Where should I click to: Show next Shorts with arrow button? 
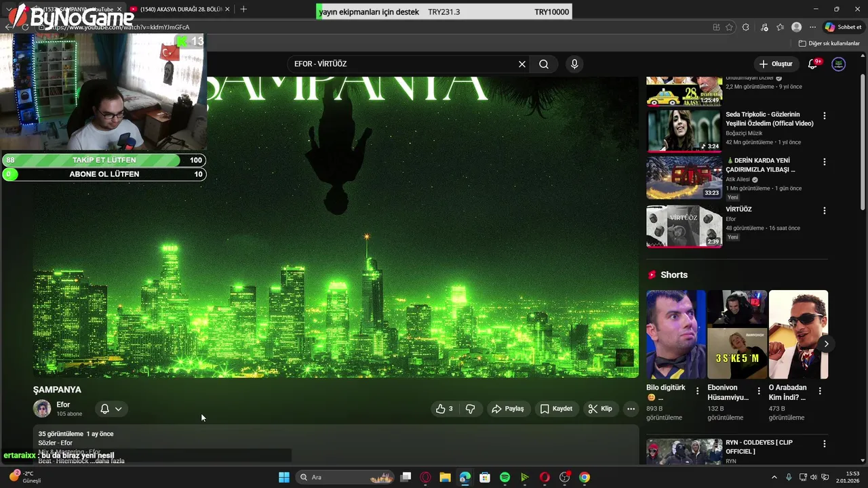826,344
